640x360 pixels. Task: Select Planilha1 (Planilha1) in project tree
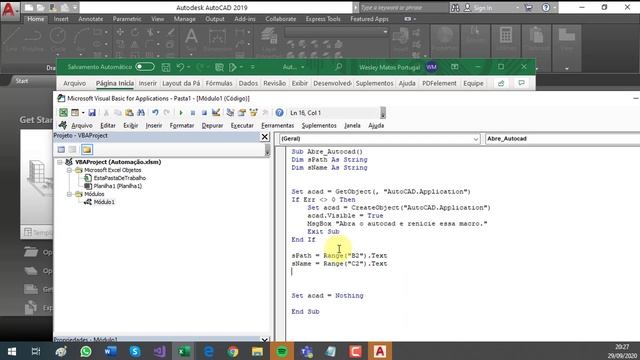coord(118,186)
